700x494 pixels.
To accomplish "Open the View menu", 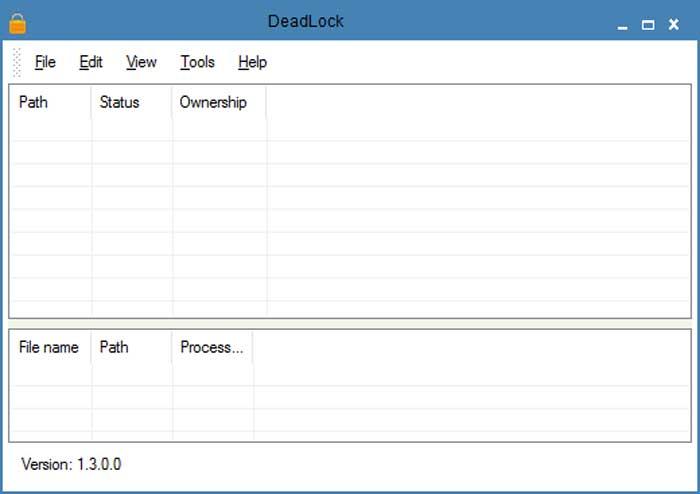I will [141, 62].
